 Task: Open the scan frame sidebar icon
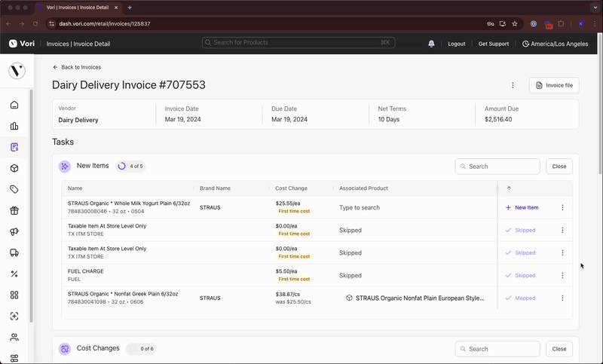coord(14,317)
